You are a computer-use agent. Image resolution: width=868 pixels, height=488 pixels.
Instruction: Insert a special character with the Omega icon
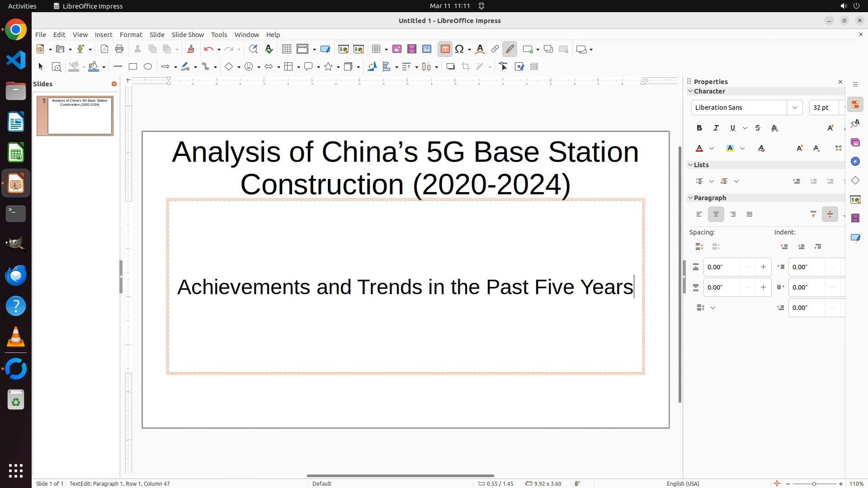tap(460, 49)
